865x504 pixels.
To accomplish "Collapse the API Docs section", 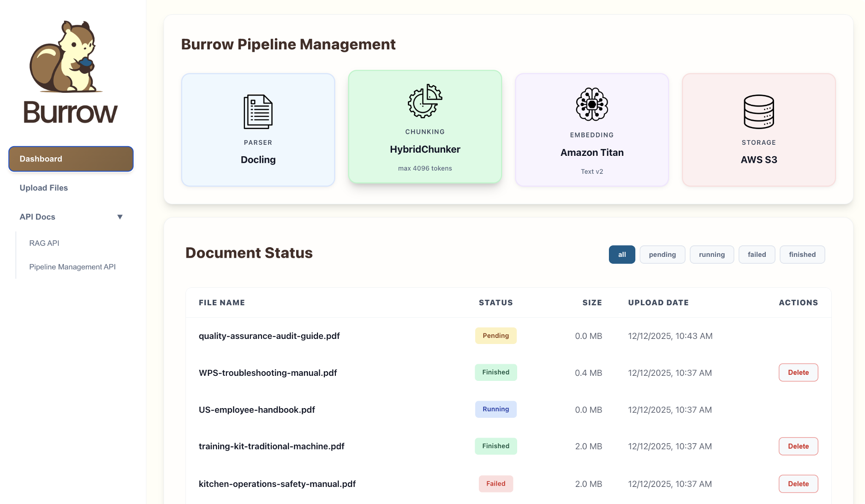I will click(x=120, y=216).
